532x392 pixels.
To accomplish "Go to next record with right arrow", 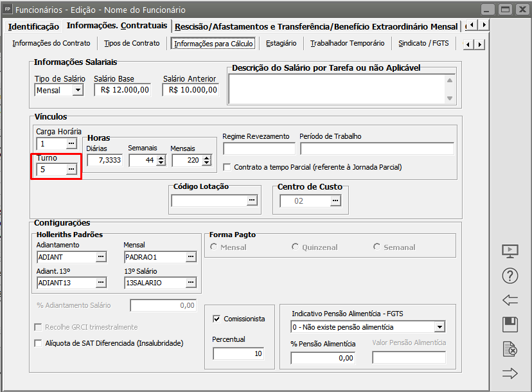I will 510,373.
